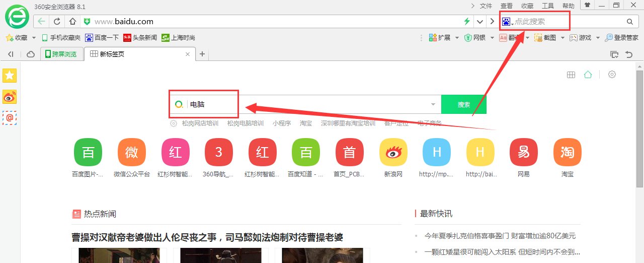
Task: Click the tab list icon at tab bar right
Action: click(x=614, y=54)
